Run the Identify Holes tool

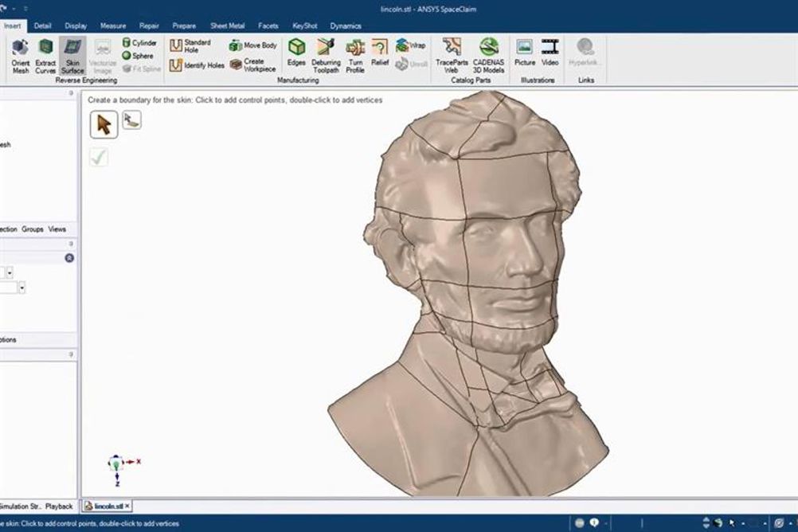pyautogui.click(x=197, y=65)
